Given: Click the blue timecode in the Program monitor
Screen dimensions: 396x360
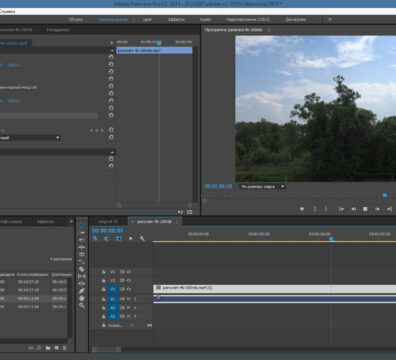Looking at the screenshot, I should tap(218, 186).
